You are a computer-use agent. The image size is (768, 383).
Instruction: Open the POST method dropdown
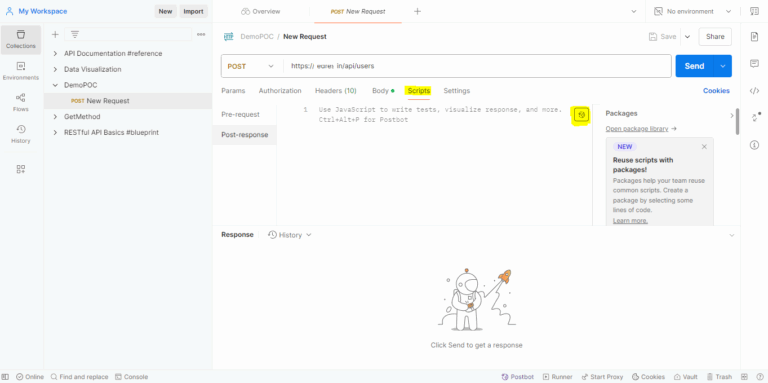[251, 66]
